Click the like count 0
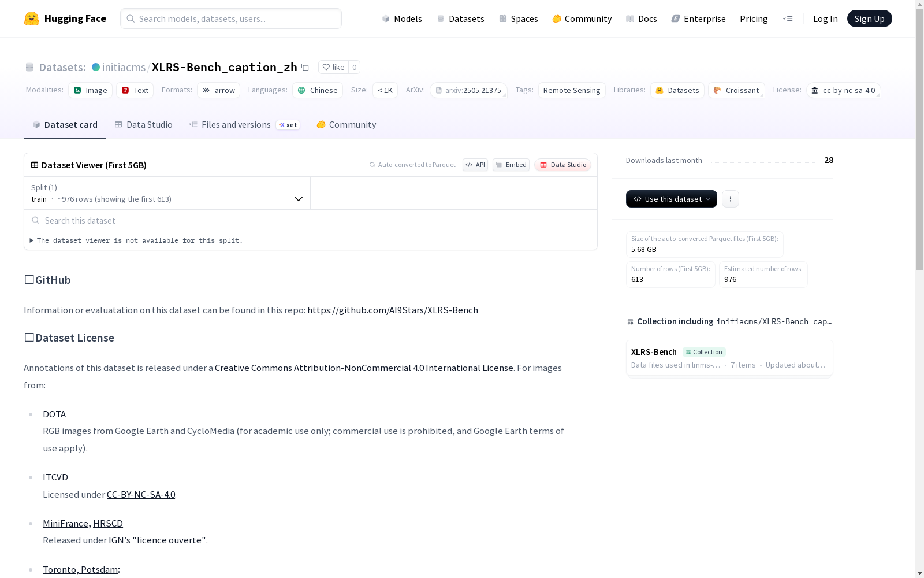 pyautogui.click(x=355, y=67)
